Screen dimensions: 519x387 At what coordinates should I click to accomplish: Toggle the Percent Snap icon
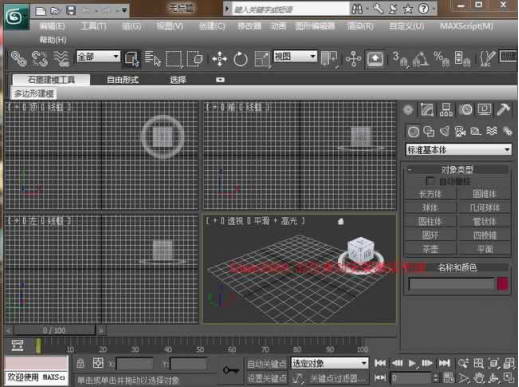[441, 59]
